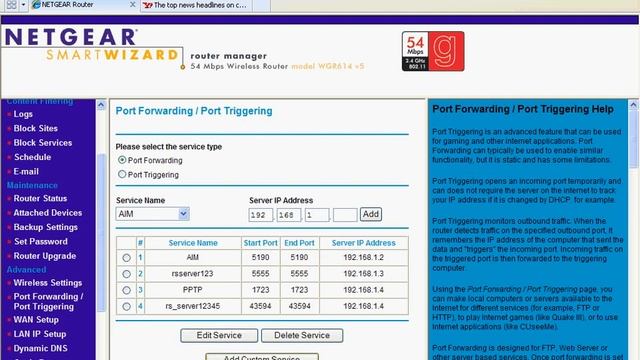Click the rs_server12345 service name cell
This screenshot has height=360, width=640.
pyautogui.click(x=193, y=306)
